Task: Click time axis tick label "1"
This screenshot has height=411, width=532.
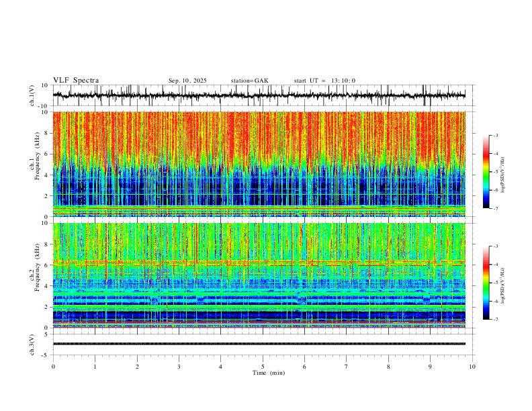Action: [x=95, y=367]
